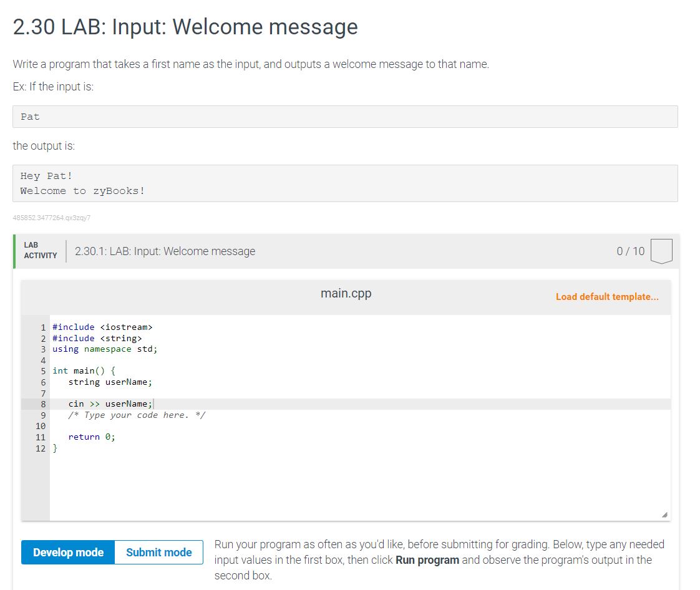
Task: Select the figure identifier 485852.3477264.qx3zqy7
Action: coord(53,217)
